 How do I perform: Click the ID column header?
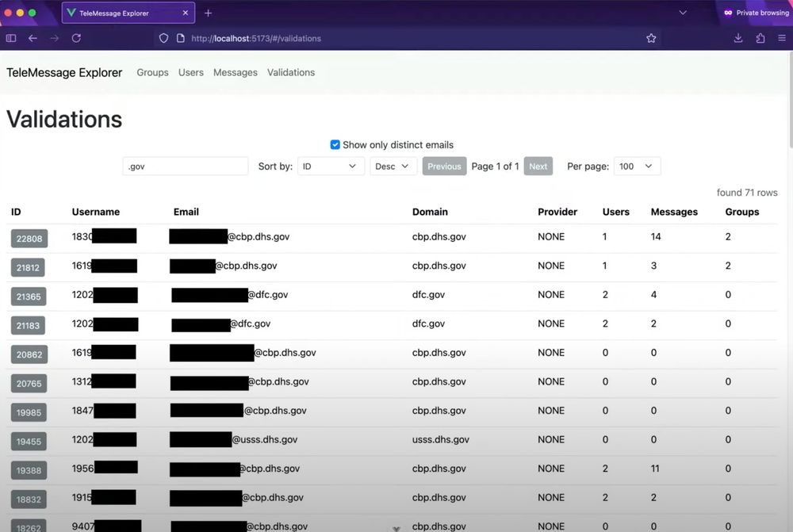coord(16,212)
